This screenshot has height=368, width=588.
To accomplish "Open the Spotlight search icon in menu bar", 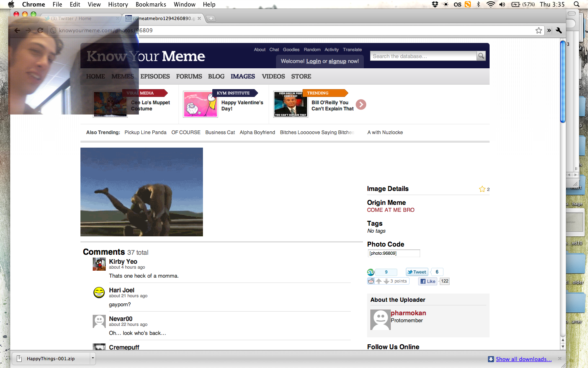I will 577,4.
